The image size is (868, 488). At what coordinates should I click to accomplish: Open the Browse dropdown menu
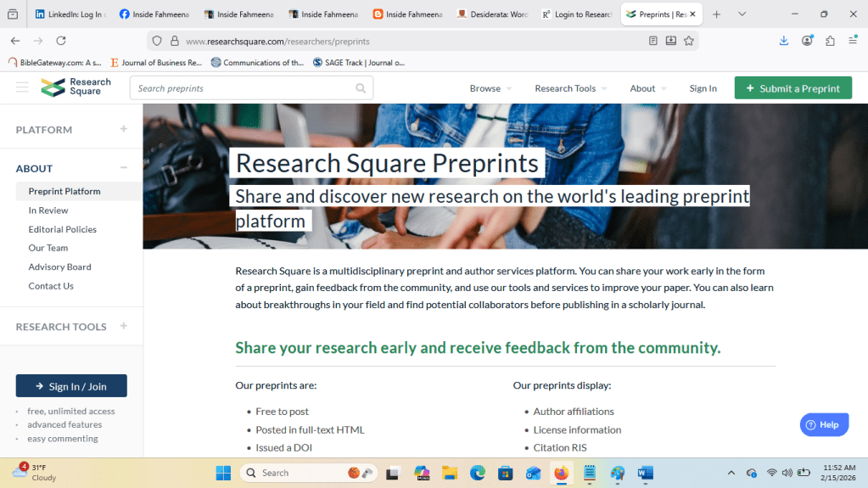coord(490,88)
